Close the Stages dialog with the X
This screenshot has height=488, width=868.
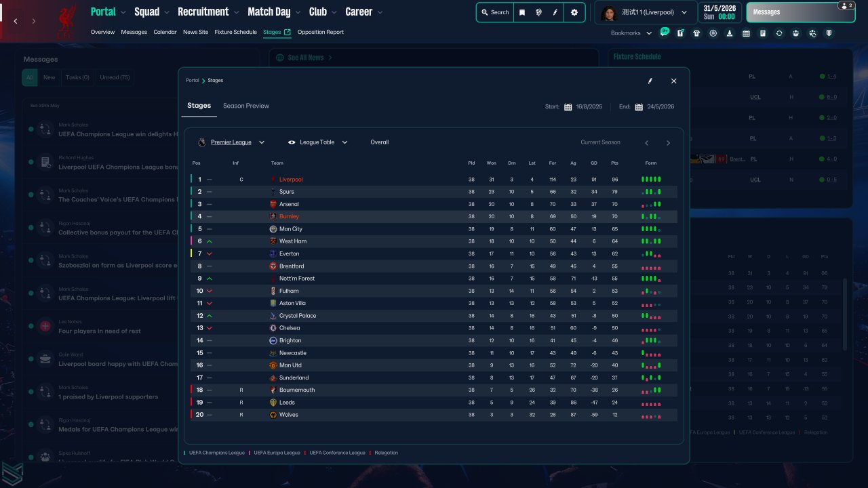pyautogui.click(x=673, y=81)
